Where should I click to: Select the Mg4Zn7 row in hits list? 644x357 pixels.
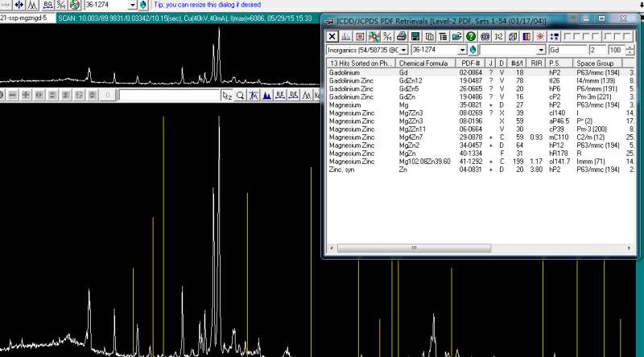click(412, 137)
